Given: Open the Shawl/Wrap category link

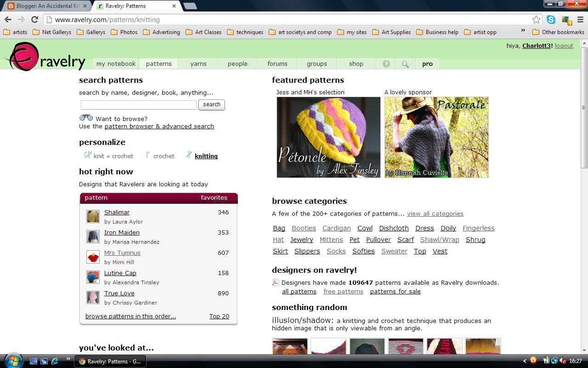Looking at the screenshot, I should [x=440, y=240].
